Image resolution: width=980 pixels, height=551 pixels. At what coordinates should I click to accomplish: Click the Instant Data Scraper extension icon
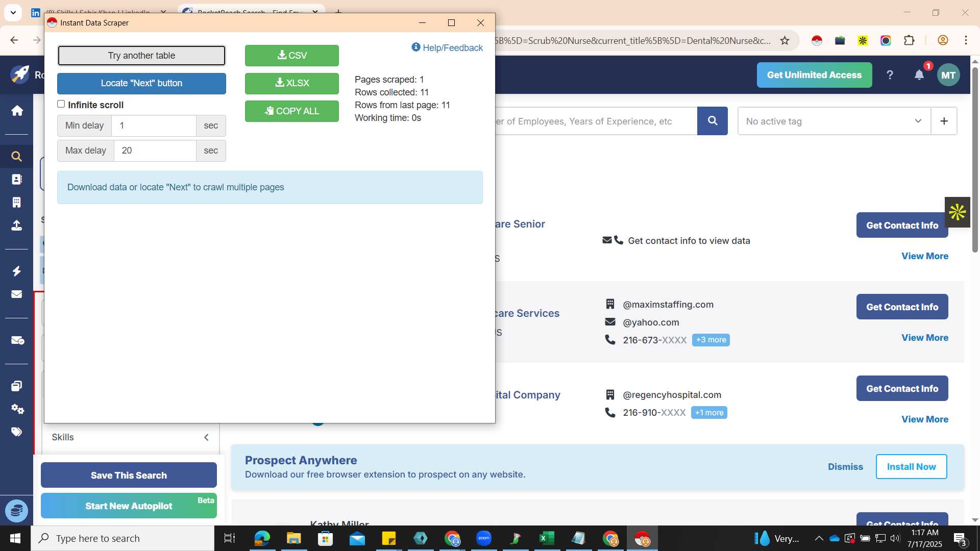tap(817, 40)
